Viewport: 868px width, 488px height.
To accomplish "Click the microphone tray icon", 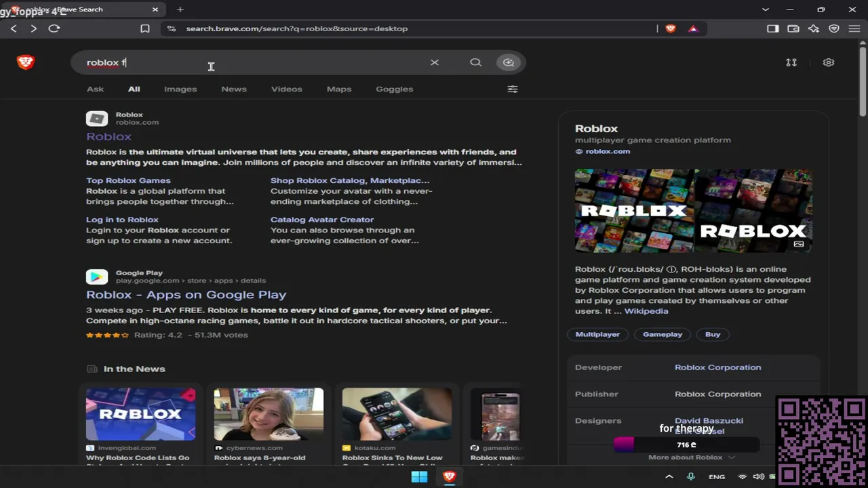I will (x=691, y=476).
